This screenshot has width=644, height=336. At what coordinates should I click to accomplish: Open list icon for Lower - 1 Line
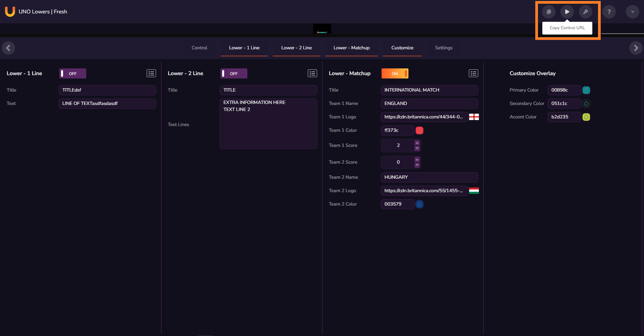[151, 73]
